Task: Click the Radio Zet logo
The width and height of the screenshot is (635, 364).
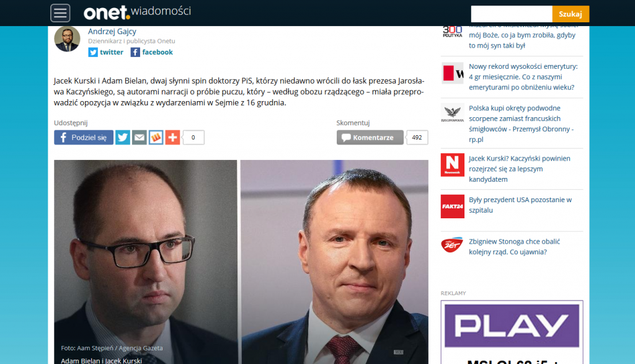Action: [x=452, y=244]
